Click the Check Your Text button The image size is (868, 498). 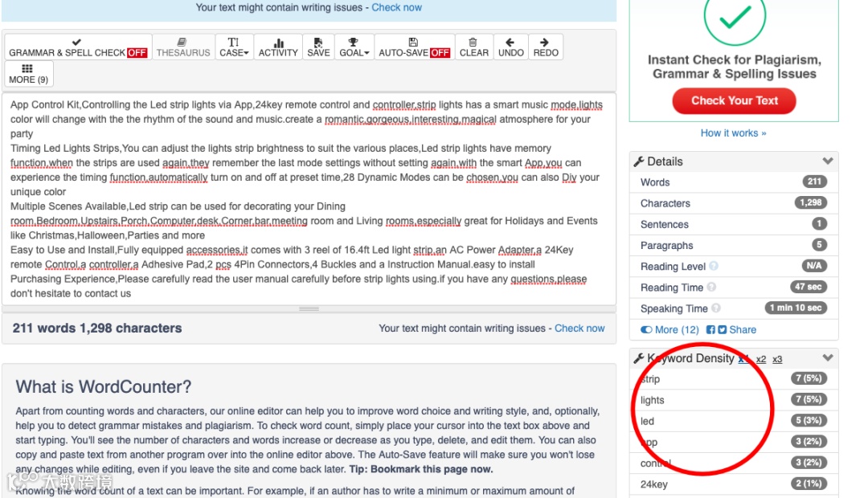(734, 100)
